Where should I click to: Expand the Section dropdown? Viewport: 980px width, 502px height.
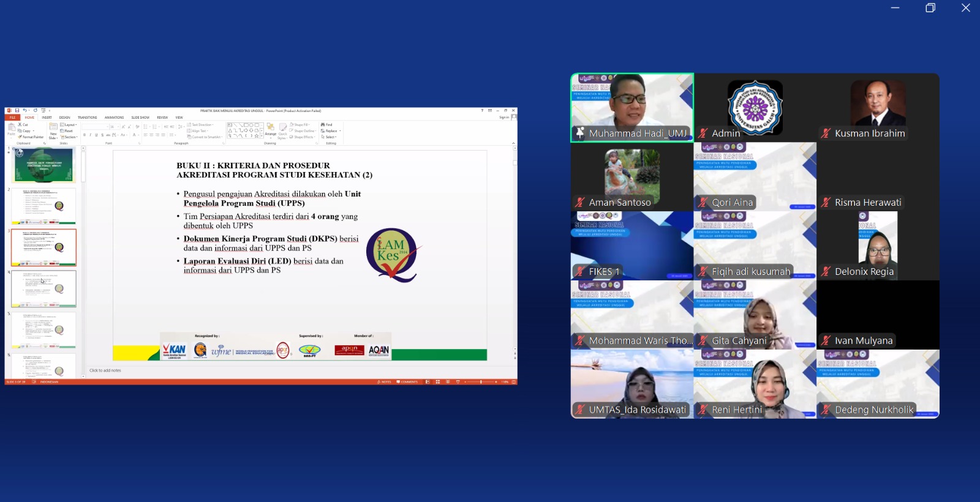coord(69,137)
